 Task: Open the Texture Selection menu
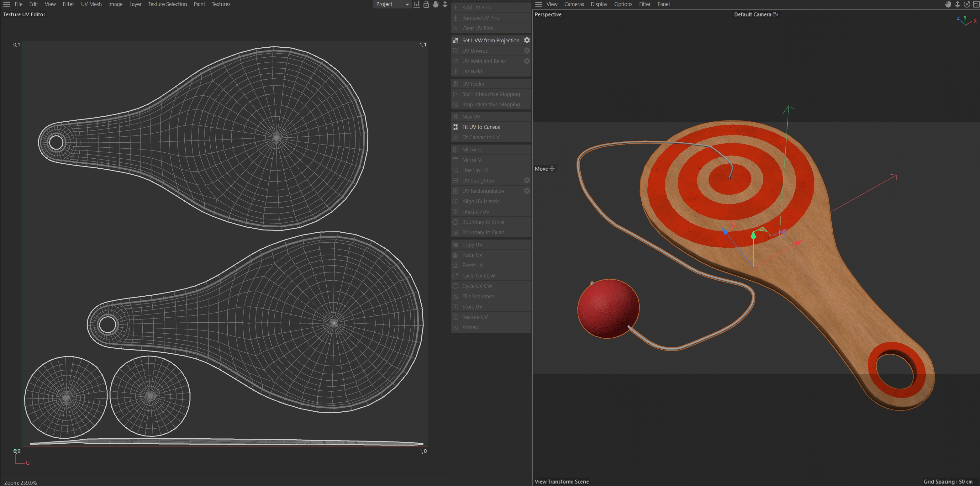[167, 4]
